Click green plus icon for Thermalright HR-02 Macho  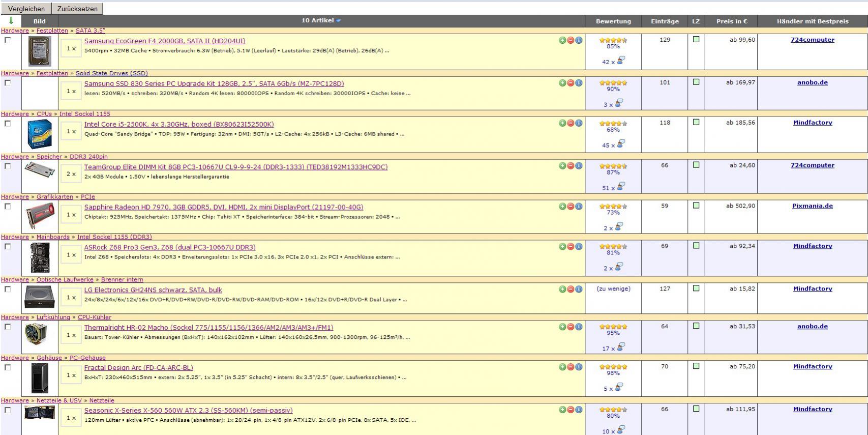pyautogui.click(x=562, y=327)
